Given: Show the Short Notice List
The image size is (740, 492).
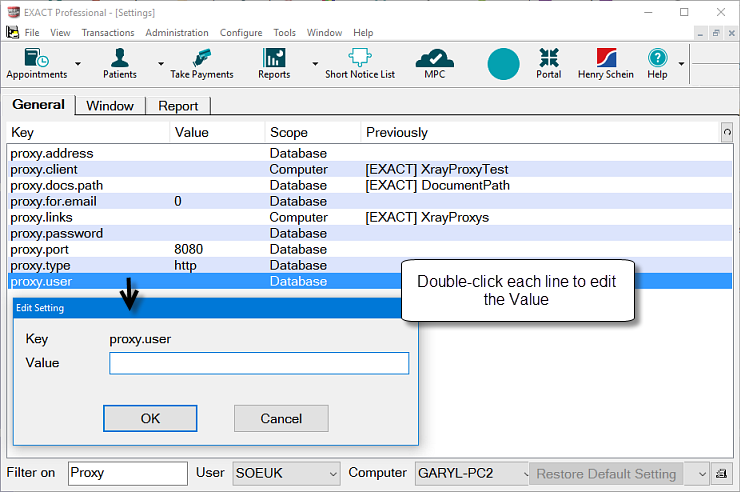Looking at the screenshot, I should 360,64.
